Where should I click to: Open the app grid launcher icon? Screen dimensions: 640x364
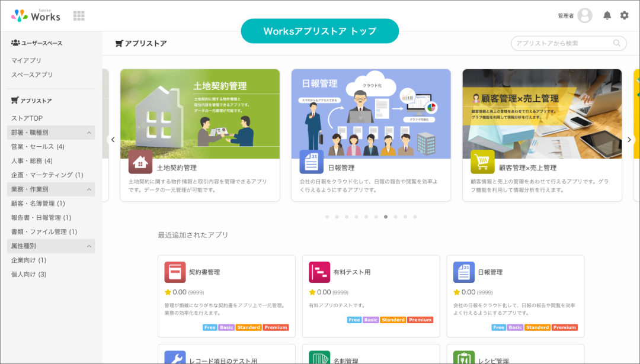click(79, 16)
